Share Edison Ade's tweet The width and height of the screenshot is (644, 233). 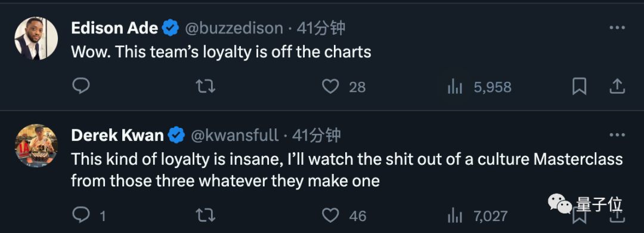click(617, 87)
